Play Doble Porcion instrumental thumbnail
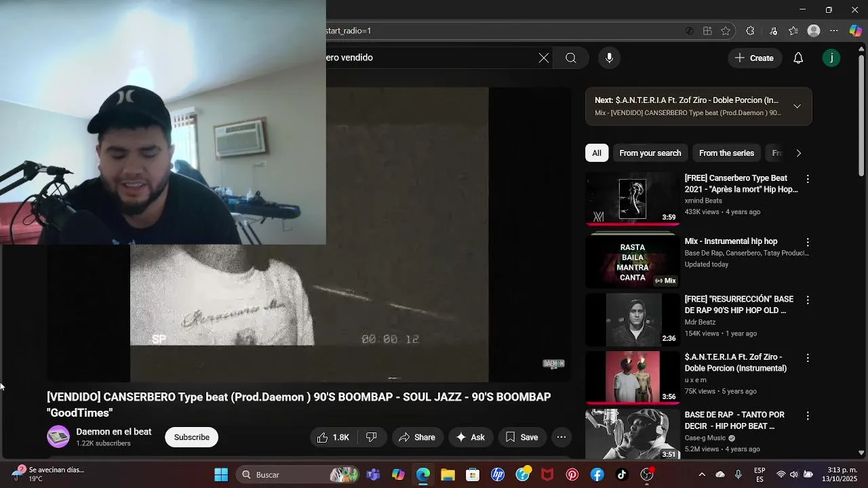Image resolution: width=868 pixels, height=488 pixels. click(x=633, y=377)
